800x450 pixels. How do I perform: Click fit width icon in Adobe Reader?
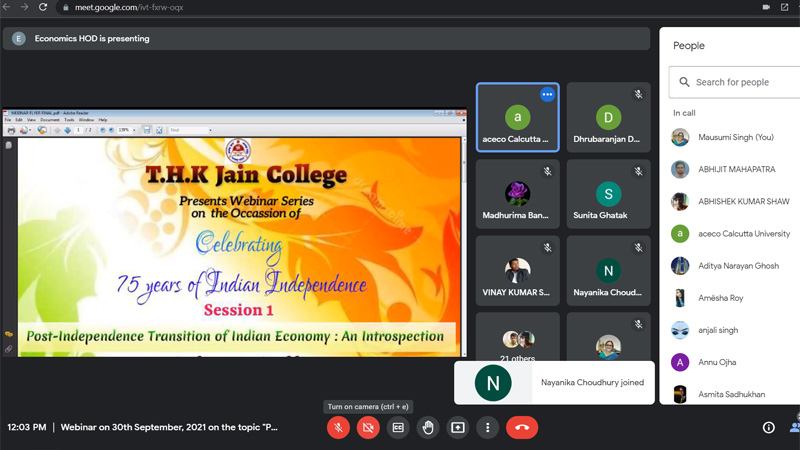(147, 130)
